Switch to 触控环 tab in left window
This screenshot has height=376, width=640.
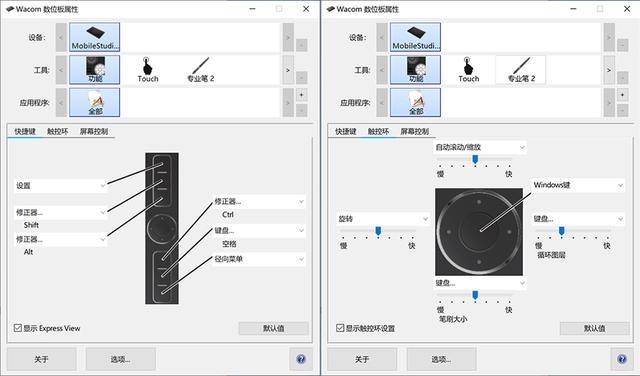[x=58, y=131]
